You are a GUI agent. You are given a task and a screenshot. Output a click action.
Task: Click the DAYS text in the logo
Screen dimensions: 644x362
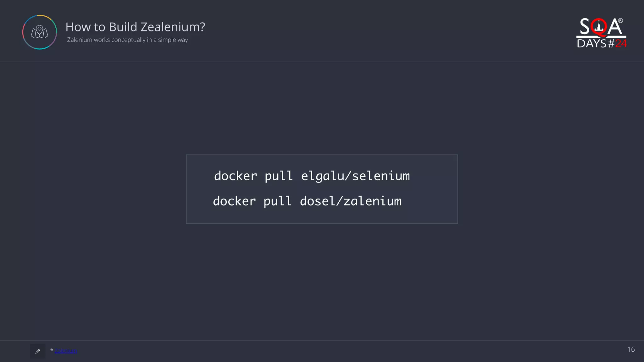591,43
